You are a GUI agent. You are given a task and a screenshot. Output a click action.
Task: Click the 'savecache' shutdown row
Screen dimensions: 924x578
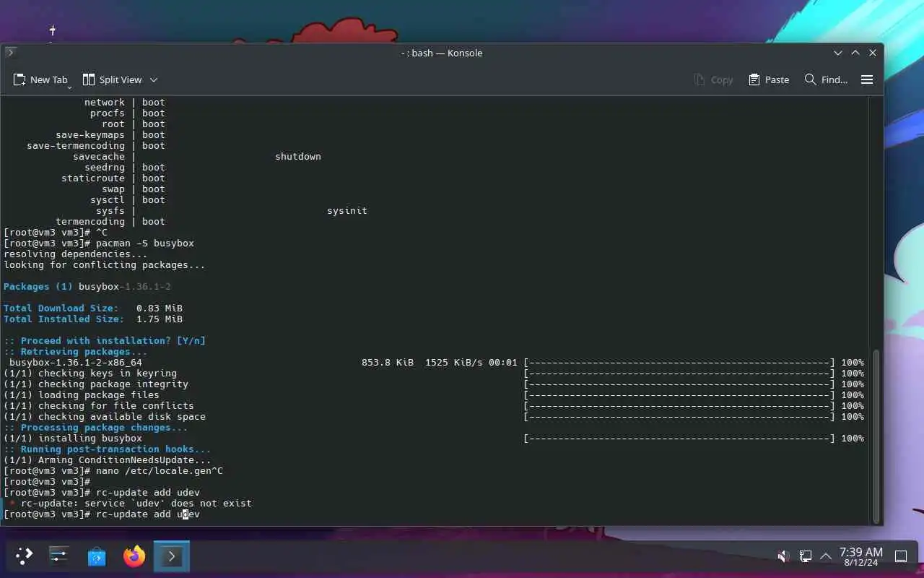197,156
